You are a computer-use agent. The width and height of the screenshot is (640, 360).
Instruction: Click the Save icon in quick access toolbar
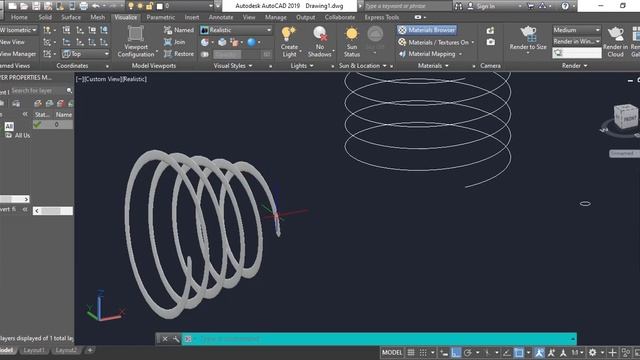pos(36,6)
